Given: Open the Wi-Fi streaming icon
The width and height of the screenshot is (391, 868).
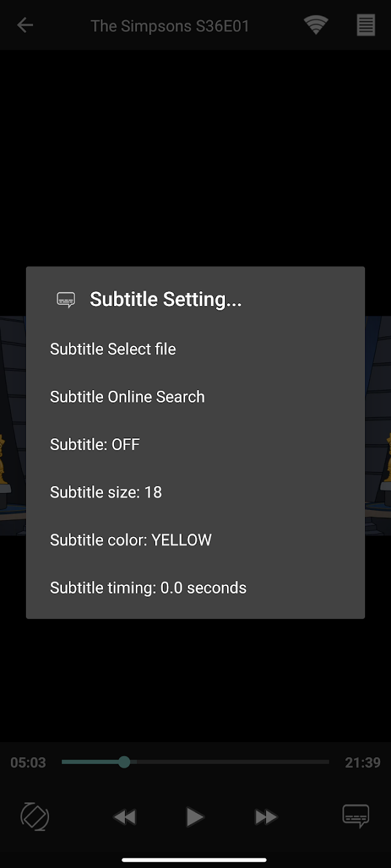Looking at the screenshot, I should click(x=316, y=25).
